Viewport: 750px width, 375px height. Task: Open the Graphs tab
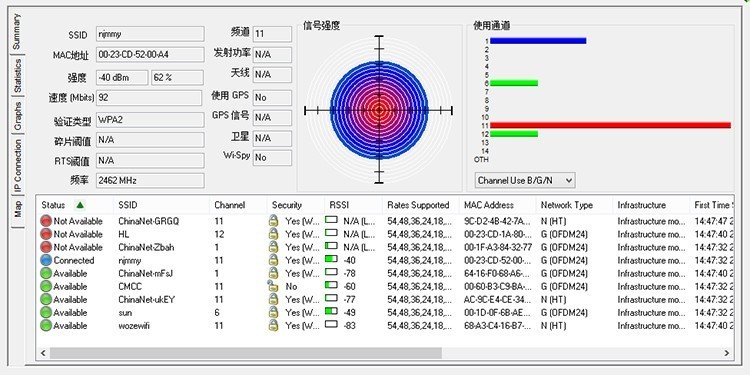[x=17, y=116]
